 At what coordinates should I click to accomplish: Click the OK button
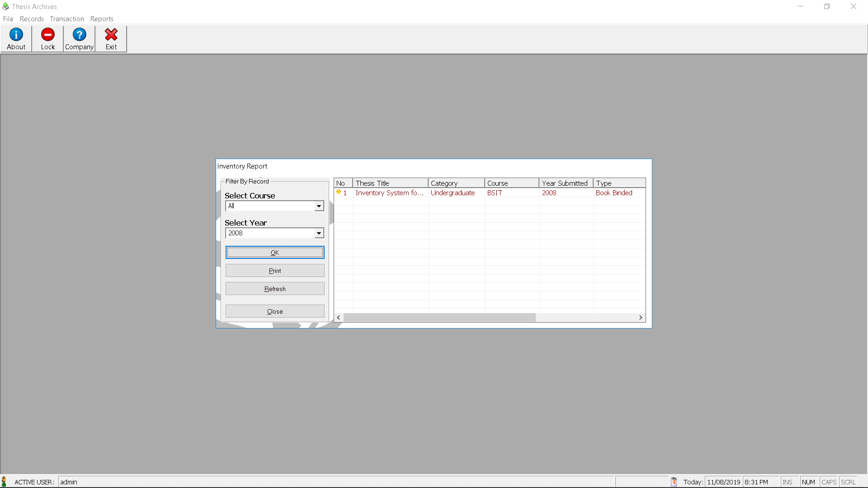pos(275,253)
